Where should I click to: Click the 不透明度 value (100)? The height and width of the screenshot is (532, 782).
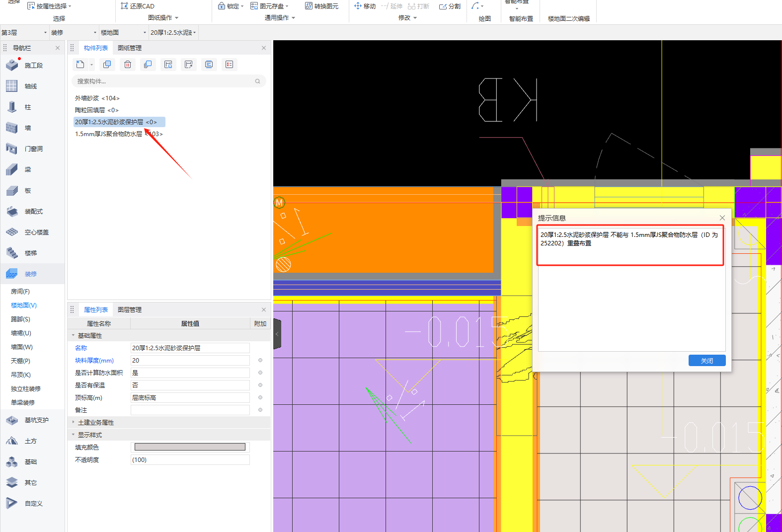[190, 459]
